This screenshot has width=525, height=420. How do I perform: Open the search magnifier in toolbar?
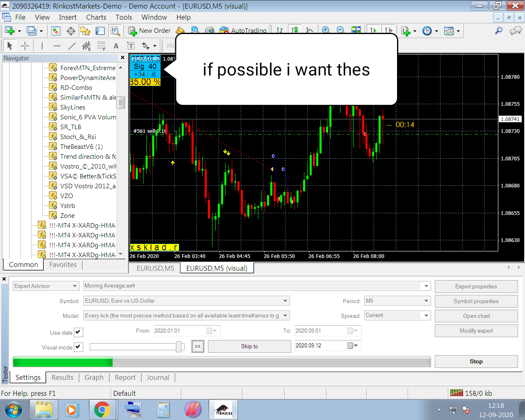499,31
